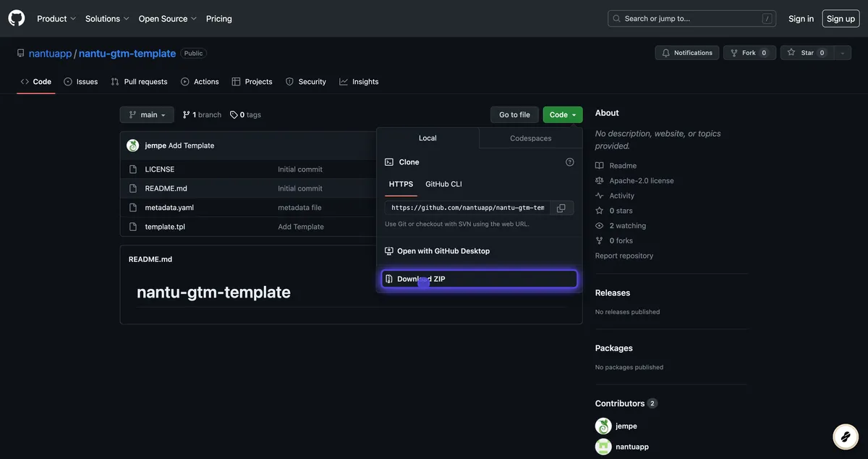868x459 pixels.
Task: Select the Local tab in Code popup
Action: [x=427, y=138]
